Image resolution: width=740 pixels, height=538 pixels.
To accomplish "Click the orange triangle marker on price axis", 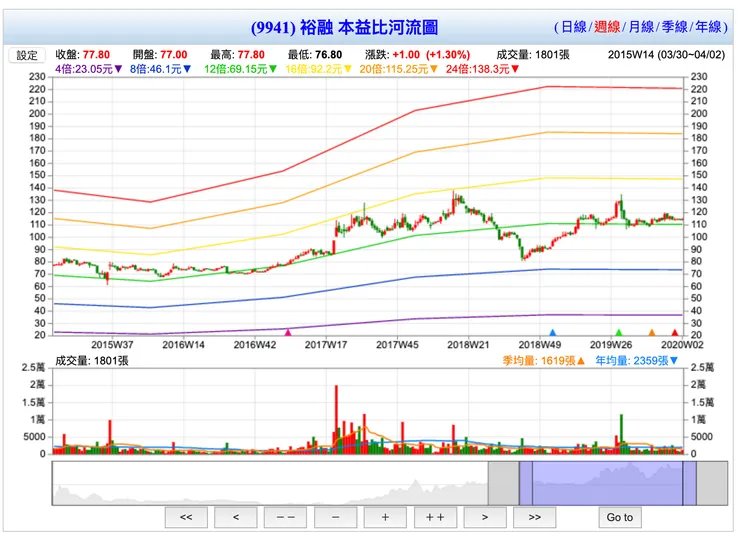I will [652, 333].
